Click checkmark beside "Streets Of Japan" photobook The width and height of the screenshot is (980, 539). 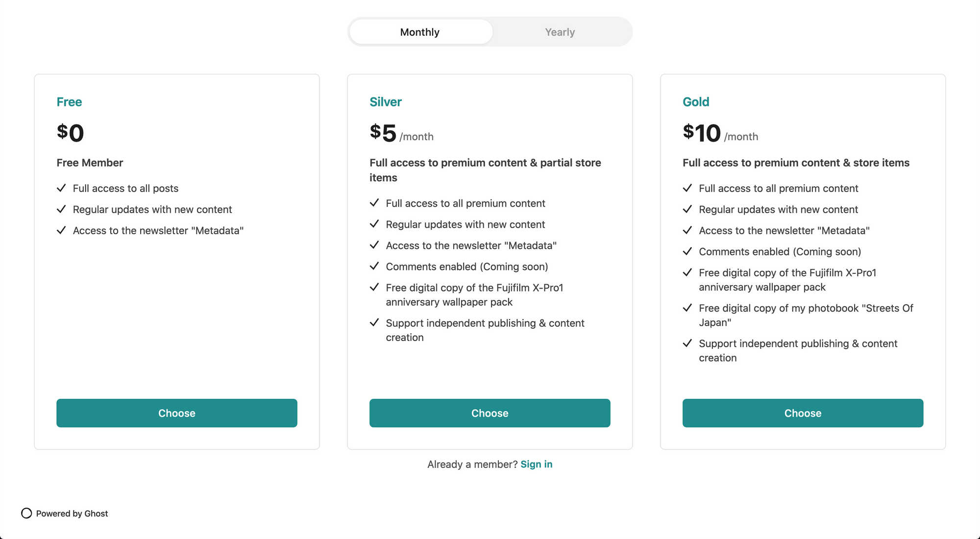coord(687,308)
